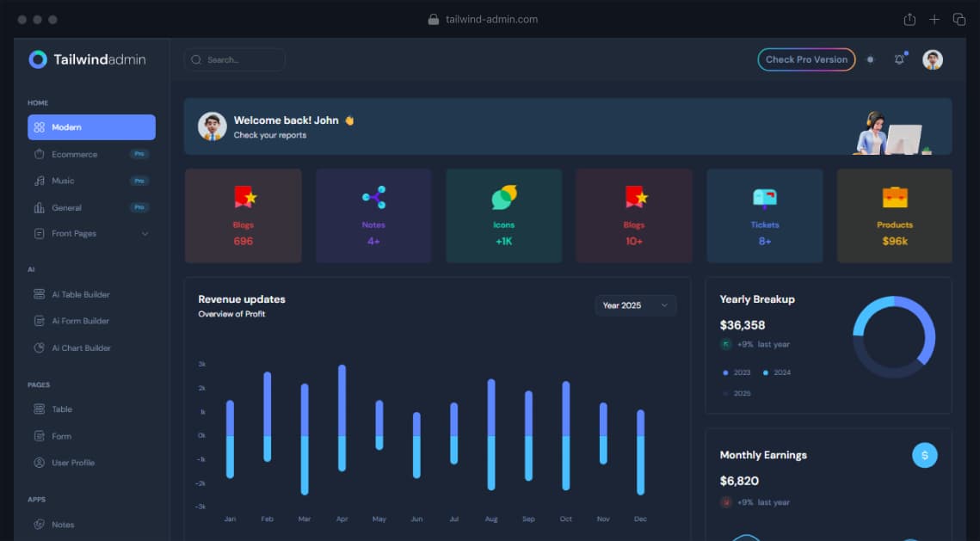Toggle the 2024 legend series
The width and height of the screenshot is (980, 541).
click(777, 372)
